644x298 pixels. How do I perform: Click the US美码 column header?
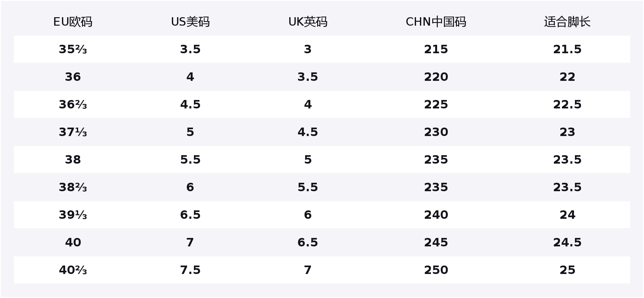190,22
